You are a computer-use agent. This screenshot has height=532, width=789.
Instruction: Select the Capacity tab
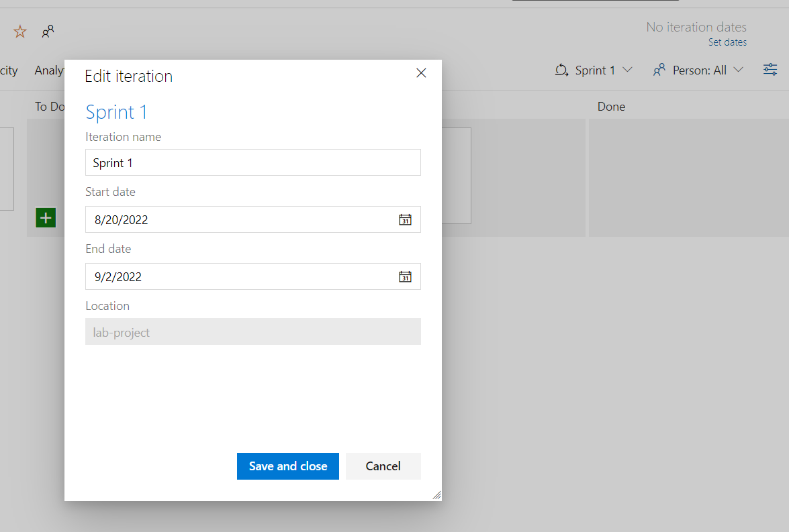click(9, 70)
